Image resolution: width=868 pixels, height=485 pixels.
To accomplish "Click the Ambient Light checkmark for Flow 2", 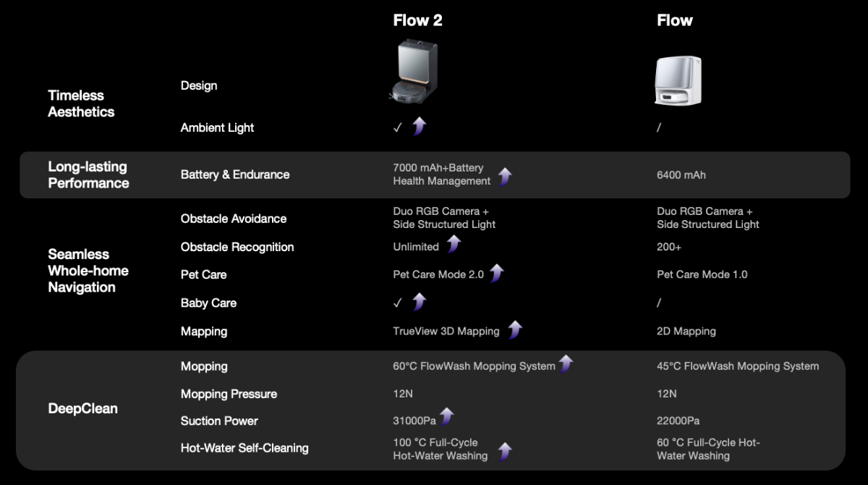I will tap(397, 128).
